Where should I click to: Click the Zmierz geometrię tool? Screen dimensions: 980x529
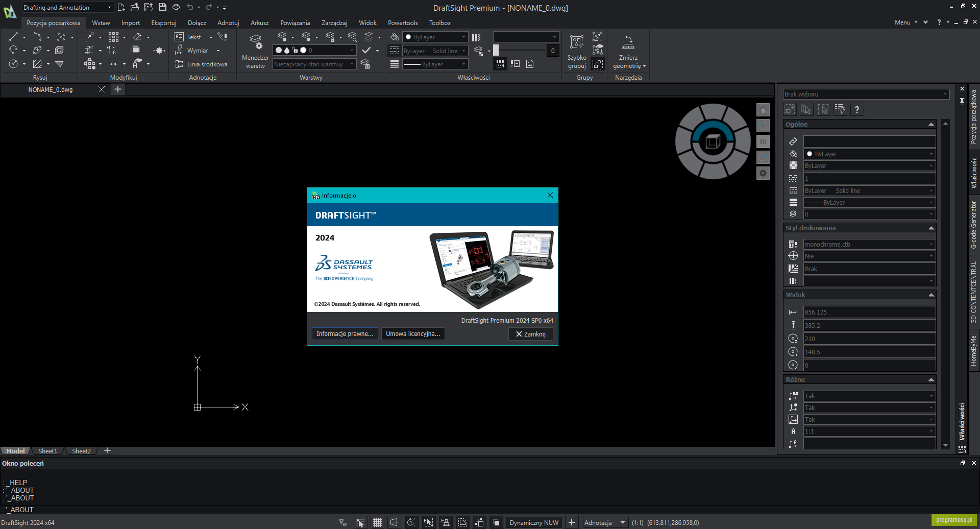[628, 51]
